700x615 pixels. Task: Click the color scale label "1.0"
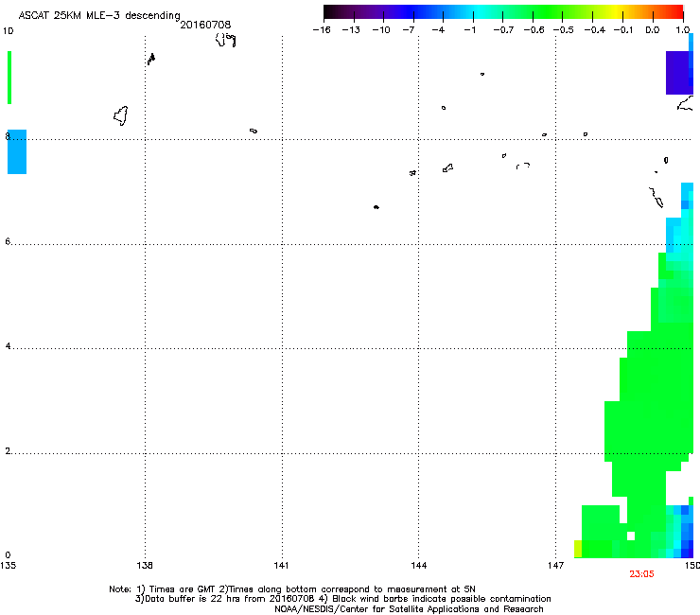[683, 30]
